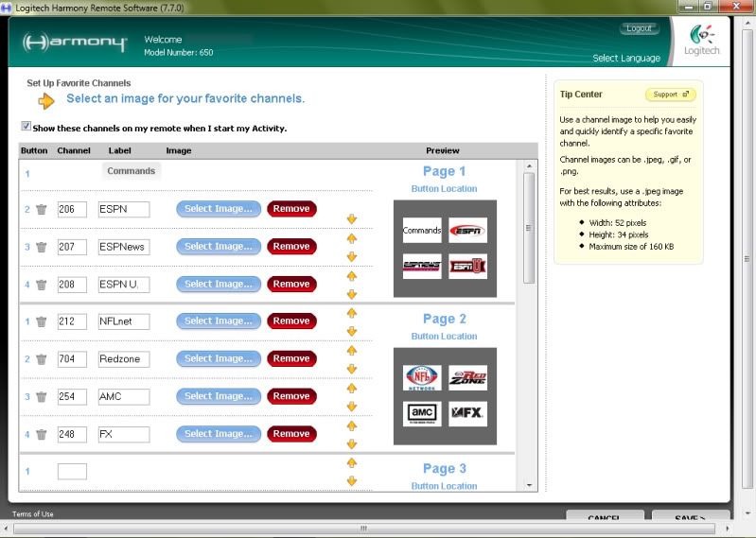Screen dimensions: 756x538
Task: Click the ESPNews logo in preview
Action: pyautogui.click(x=422, y=266)
